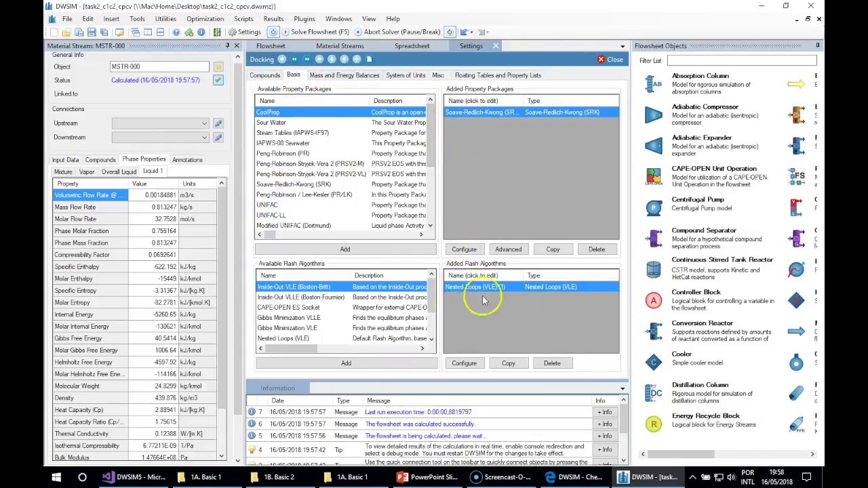Click Add under Available Property Packages
The height and width of the screenshot is (488, 868).
point(345,249)
